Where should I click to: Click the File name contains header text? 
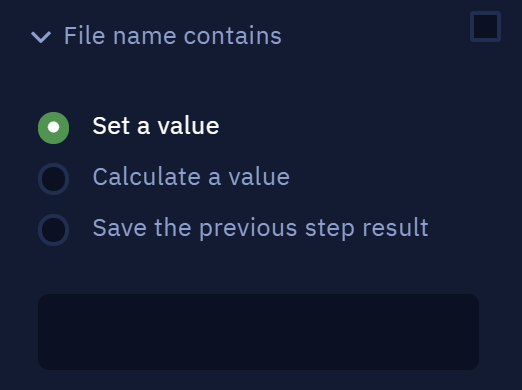[x=173, y=35]
